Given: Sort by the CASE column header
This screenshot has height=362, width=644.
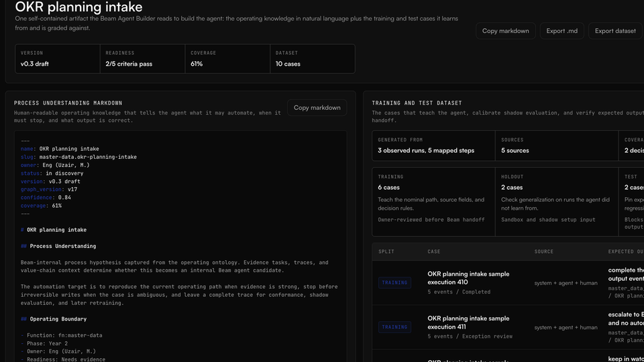Looking at the screenshot, I should pos(434,251).
